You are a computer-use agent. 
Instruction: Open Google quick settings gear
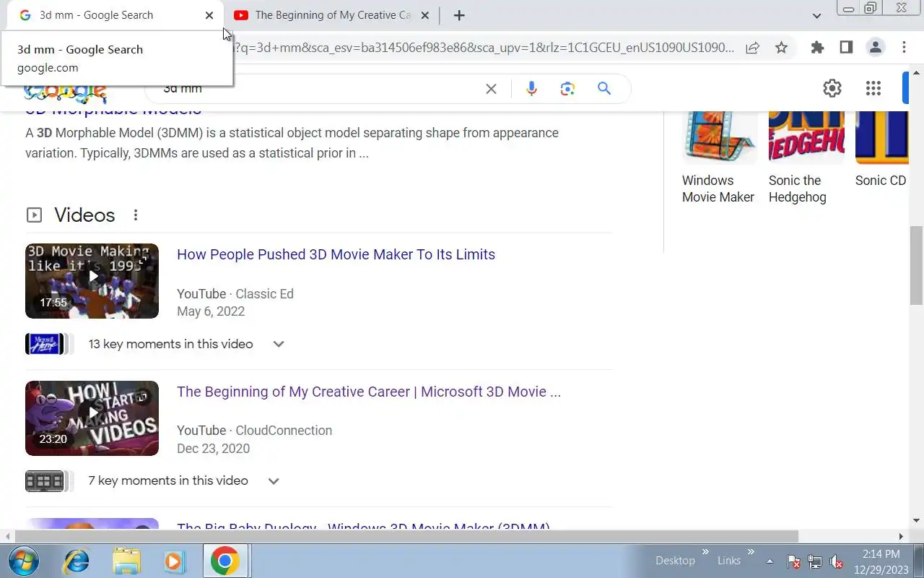[832, 88]
